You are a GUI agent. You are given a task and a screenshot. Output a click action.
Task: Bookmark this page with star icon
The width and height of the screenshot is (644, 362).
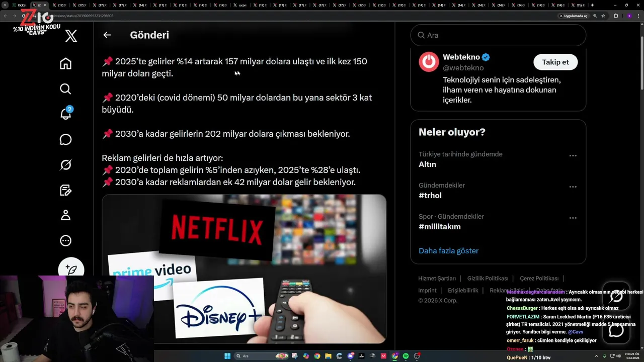[603, 16]
